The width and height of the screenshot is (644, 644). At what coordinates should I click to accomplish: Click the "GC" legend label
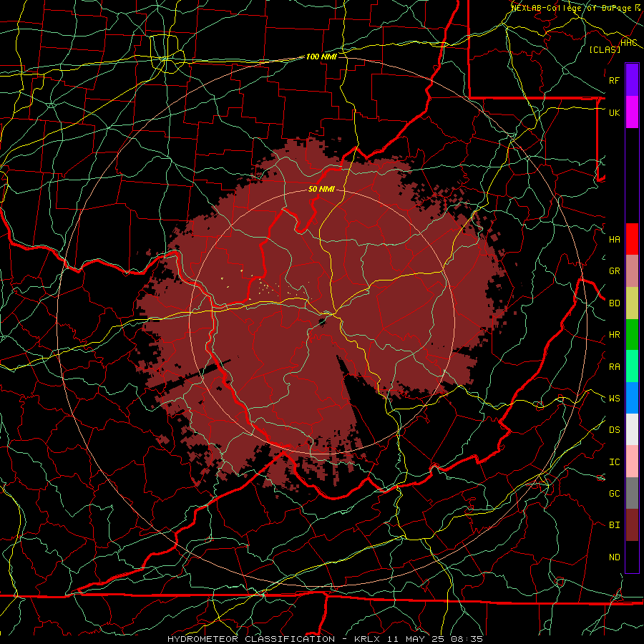point(614,494)
